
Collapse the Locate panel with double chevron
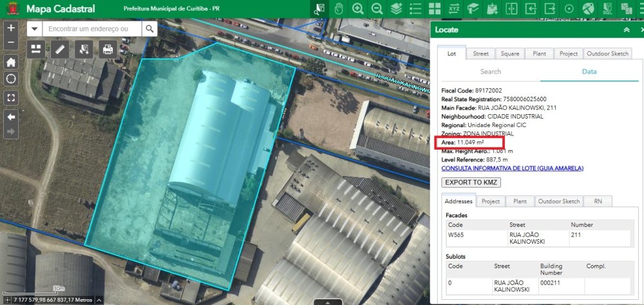tap(627, 30)
